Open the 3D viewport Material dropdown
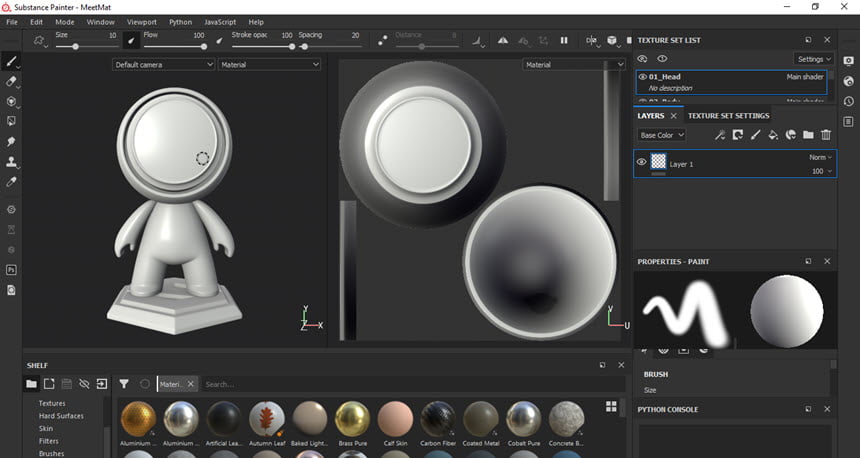Screen dimensions: 860x458 pyautogui.click(x=269, y=65)
